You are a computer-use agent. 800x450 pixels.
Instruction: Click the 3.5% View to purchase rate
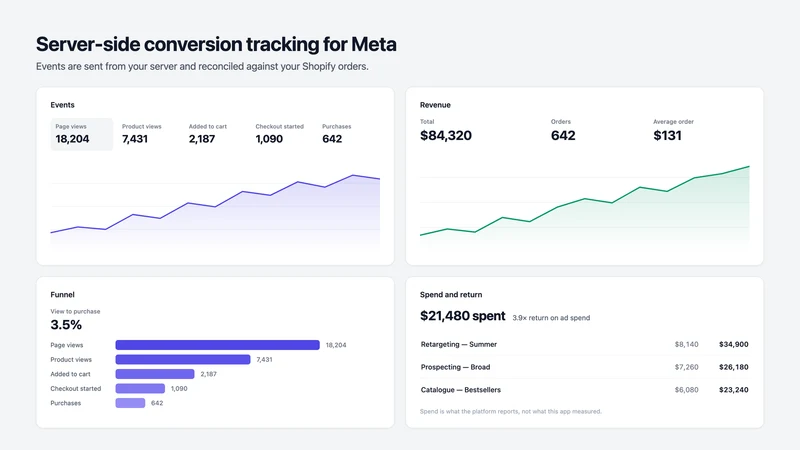pos(66,324)
